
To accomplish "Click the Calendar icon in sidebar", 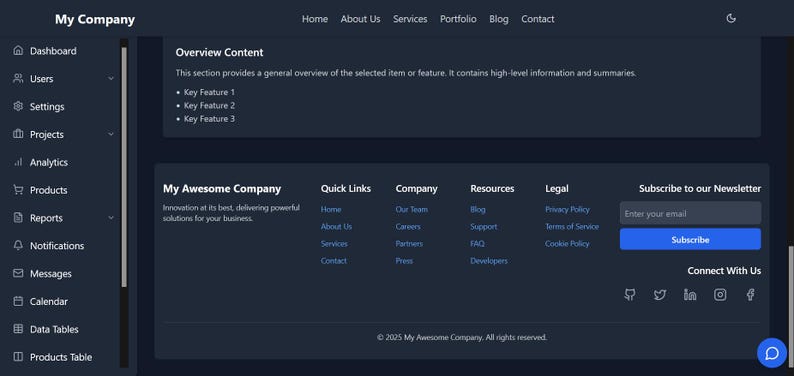I will pos(18,301).
